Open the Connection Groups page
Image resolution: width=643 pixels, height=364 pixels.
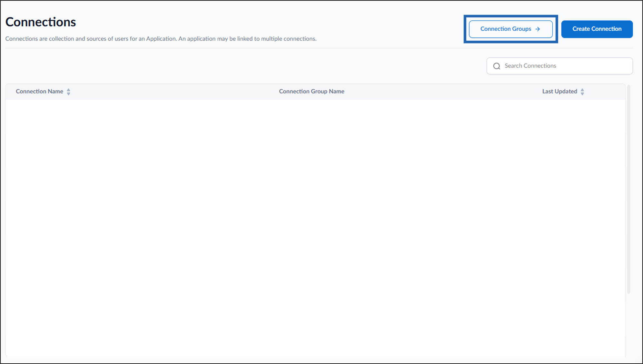tap(510, 29)
